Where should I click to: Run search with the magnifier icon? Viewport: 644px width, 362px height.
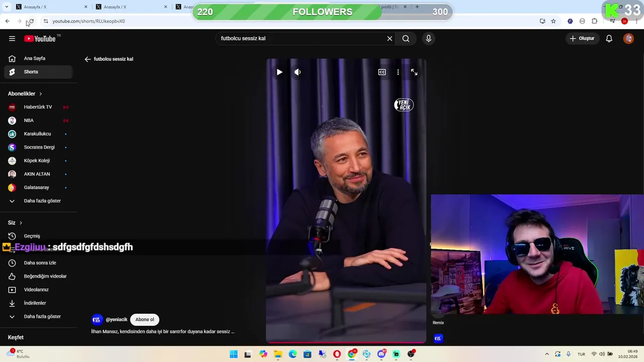click(x=406, y=38)
